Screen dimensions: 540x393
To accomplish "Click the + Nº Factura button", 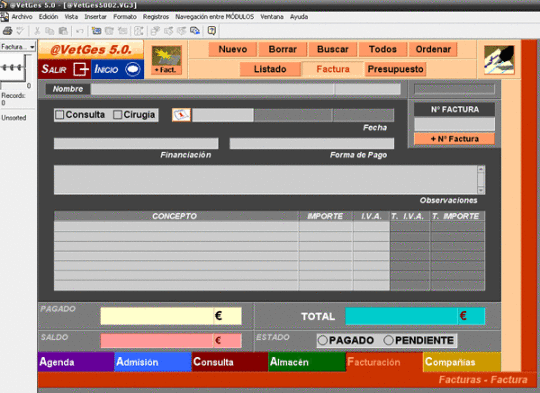I will click(455, 139).
